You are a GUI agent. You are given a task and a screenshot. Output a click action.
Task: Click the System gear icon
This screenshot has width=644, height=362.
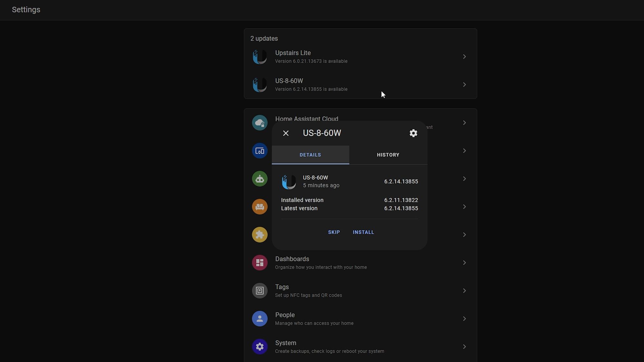tap(260, 347)
